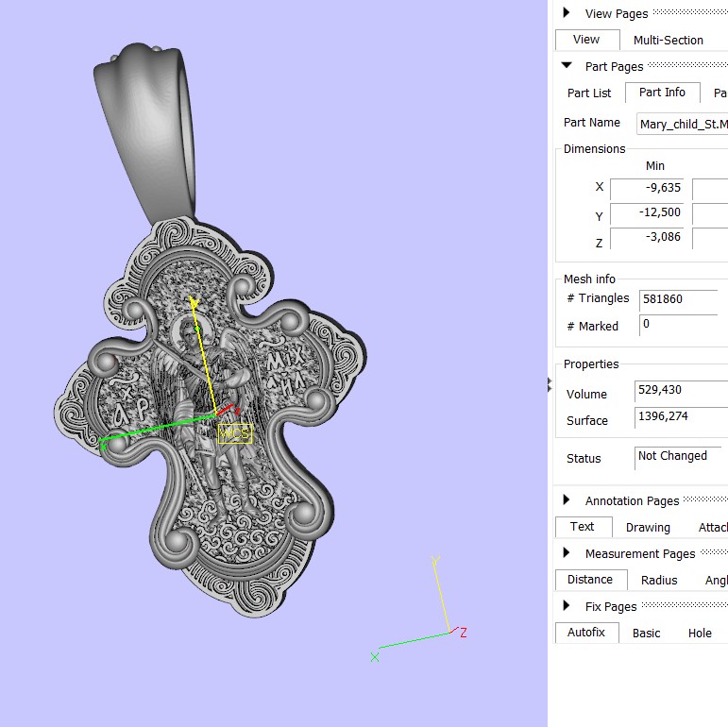This screenshot has width=728, height=727.
Task: Expand the View Pages section
Action: [x=566, y=12]
